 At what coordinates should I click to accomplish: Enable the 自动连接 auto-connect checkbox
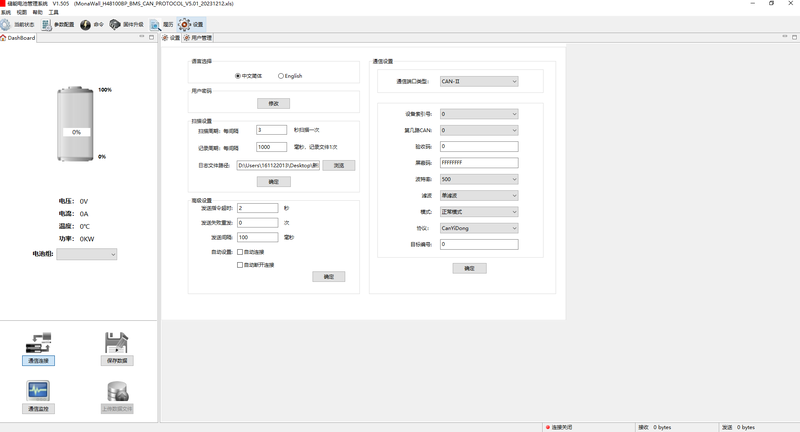[240, 252]
